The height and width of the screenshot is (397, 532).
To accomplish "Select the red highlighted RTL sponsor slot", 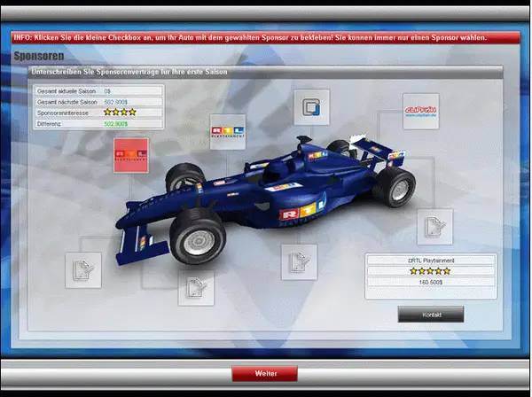I will pos(131,155).
